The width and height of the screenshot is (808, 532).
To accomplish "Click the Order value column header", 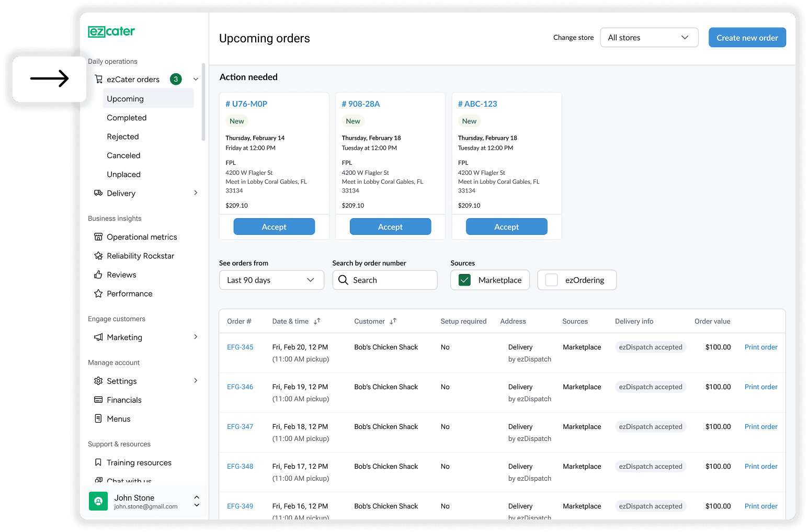I will point(712,321).
